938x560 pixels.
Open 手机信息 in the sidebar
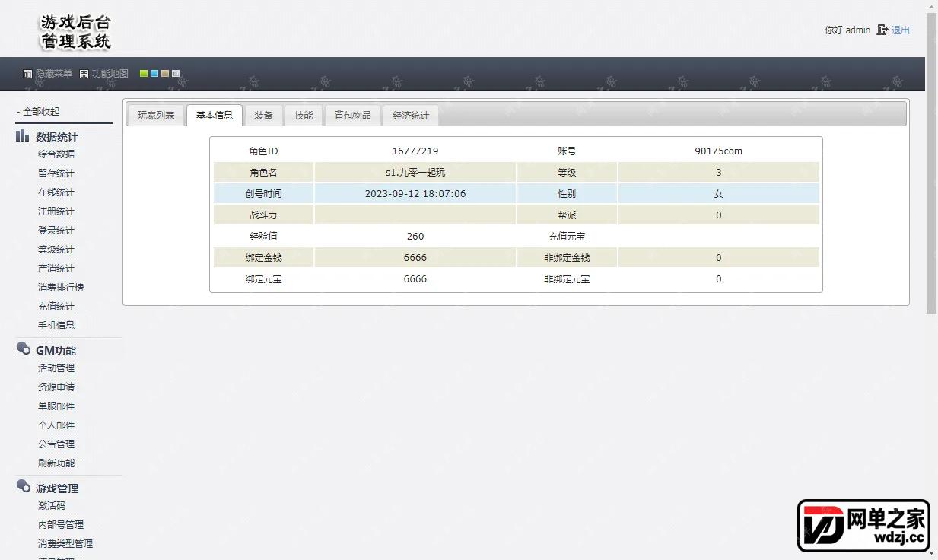click(x=56, y=326)
